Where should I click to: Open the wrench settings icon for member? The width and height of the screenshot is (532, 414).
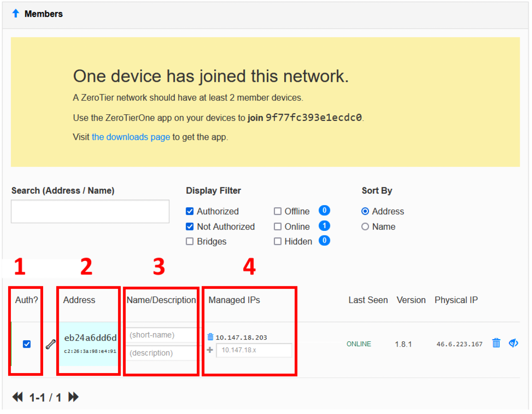51,344
